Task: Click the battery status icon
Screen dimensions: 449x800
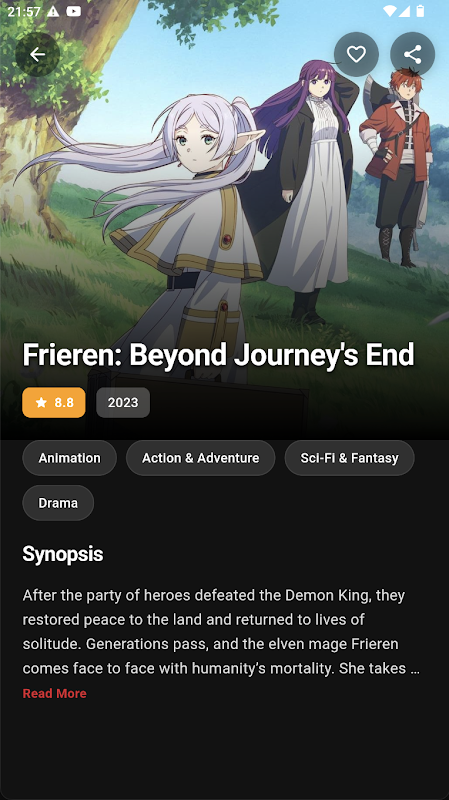Action: (420, 11)
